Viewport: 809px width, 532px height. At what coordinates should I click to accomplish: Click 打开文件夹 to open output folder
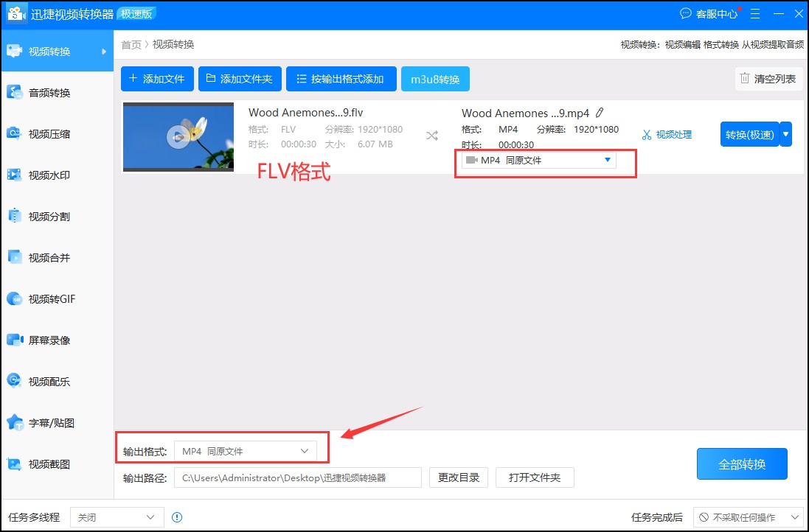[535, 477]
